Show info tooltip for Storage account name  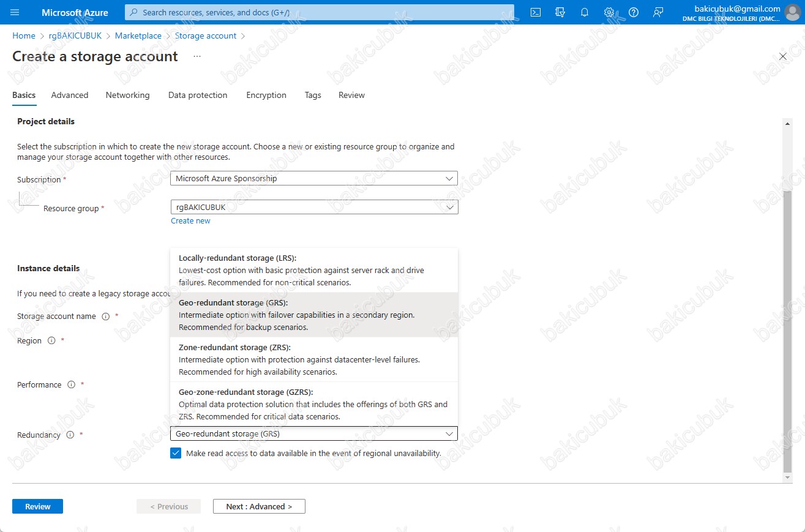point(105,317)
